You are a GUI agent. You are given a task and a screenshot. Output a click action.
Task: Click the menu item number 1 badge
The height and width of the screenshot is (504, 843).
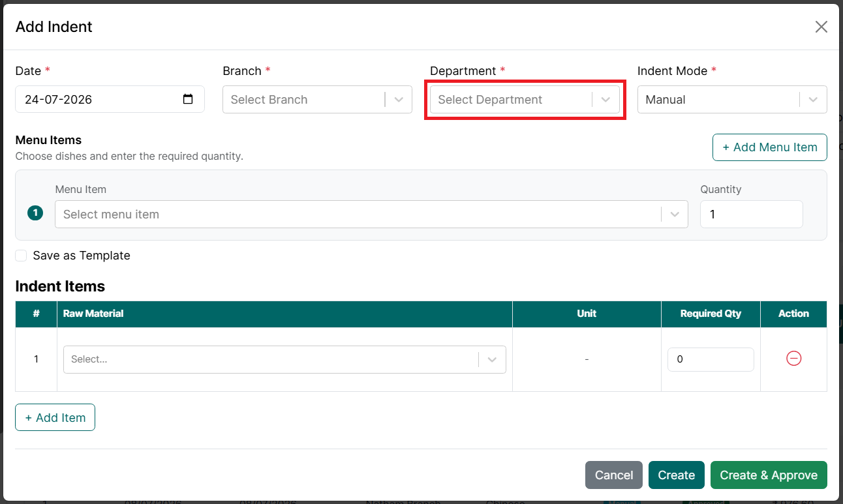point(35,213)
